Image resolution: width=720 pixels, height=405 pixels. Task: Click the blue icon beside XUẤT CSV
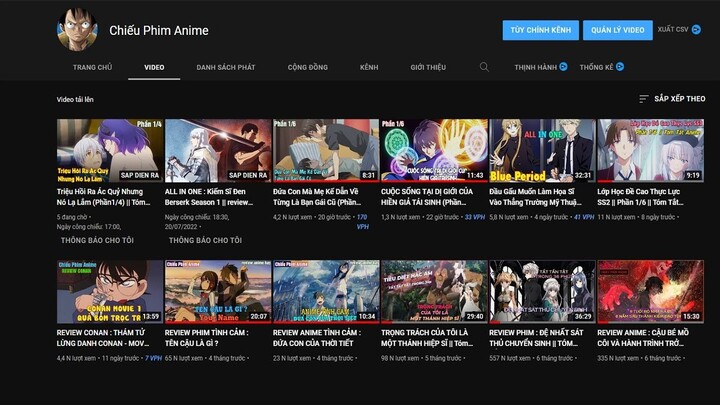coord(696,29)
